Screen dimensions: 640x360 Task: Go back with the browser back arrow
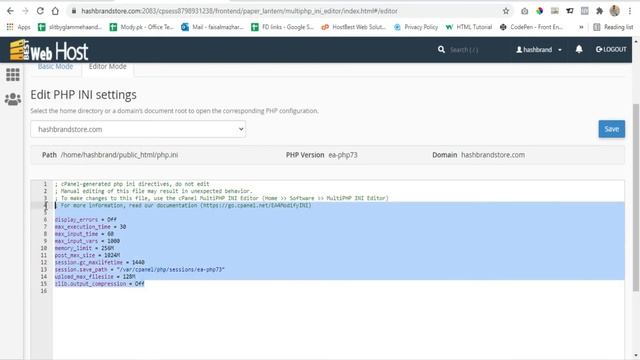(x=10, y=11)
